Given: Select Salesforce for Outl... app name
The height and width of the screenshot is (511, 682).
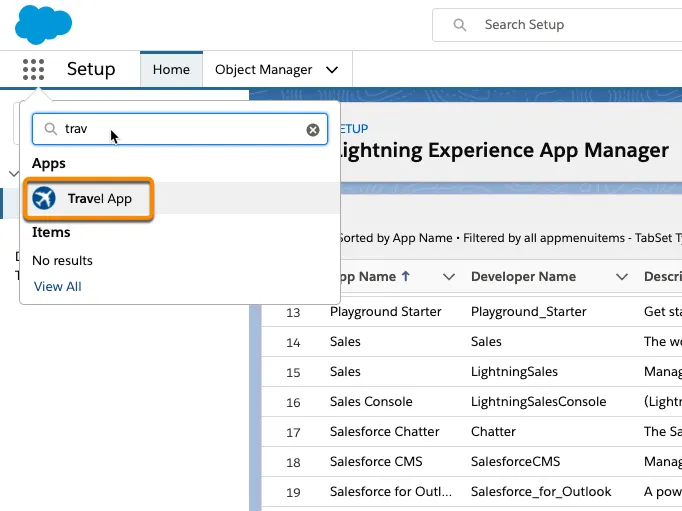Looking at the screenshot, I should [391, 491].
